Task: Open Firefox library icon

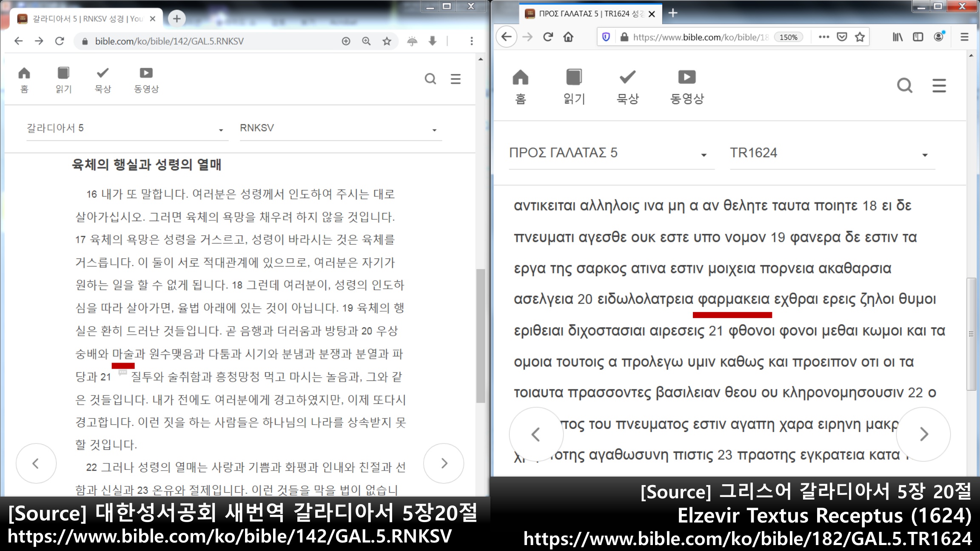Action: (x=897, y=37)
